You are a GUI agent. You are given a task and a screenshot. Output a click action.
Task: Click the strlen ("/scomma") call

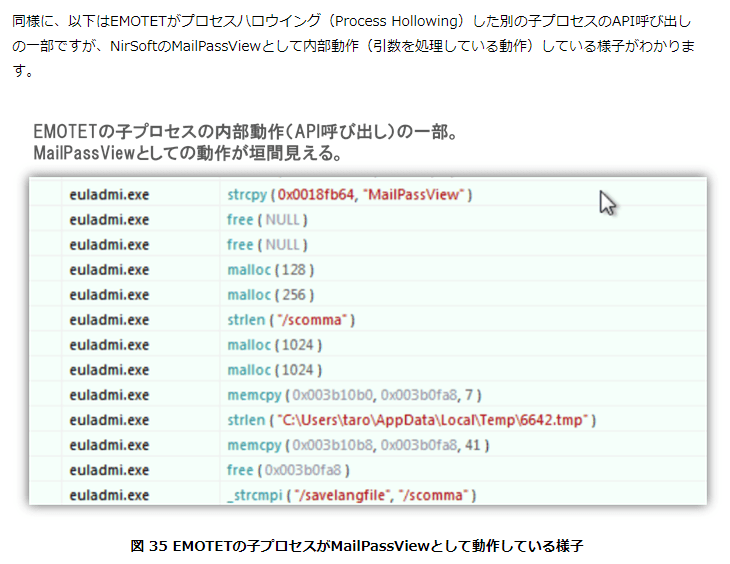point(291,320)
